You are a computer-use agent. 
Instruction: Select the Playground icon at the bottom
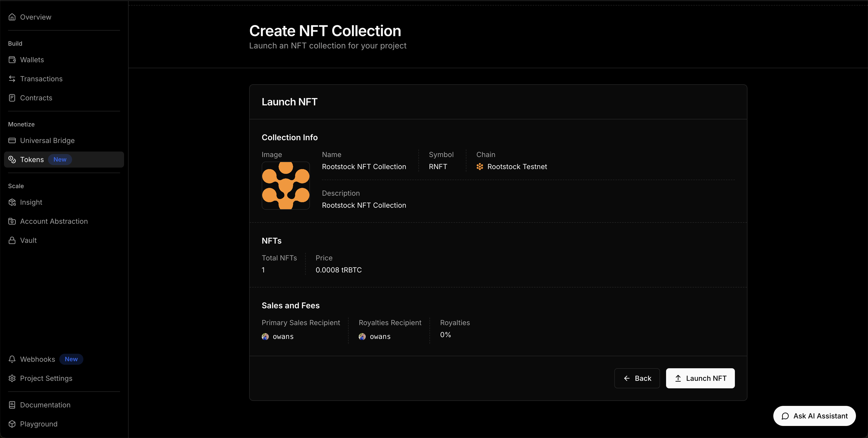pos(12,424)
